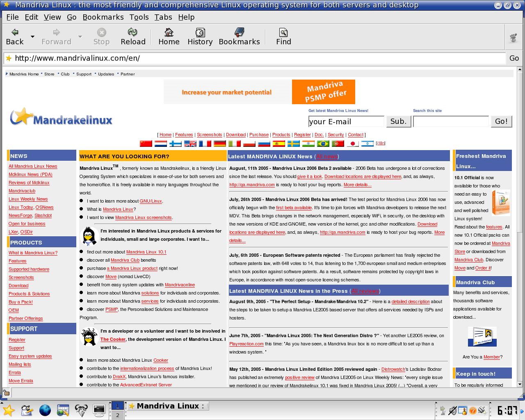Screen dimensions: 525x420
Task: Open the All Mandriva Linux News link
Action: pyautogui.click(x=33, y=166)
